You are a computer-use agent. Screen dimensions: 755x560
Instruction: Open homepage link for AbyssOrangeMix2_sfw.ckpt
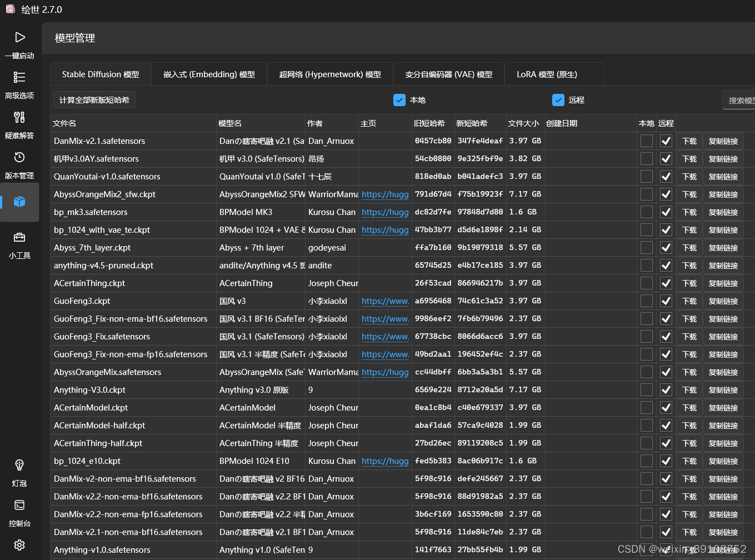click(x=385, y=194)
